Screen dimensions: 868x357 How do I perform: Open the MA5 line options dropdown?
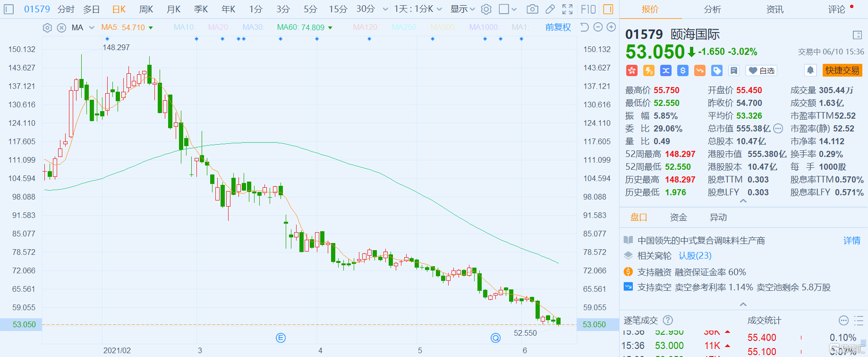[151, 28]
